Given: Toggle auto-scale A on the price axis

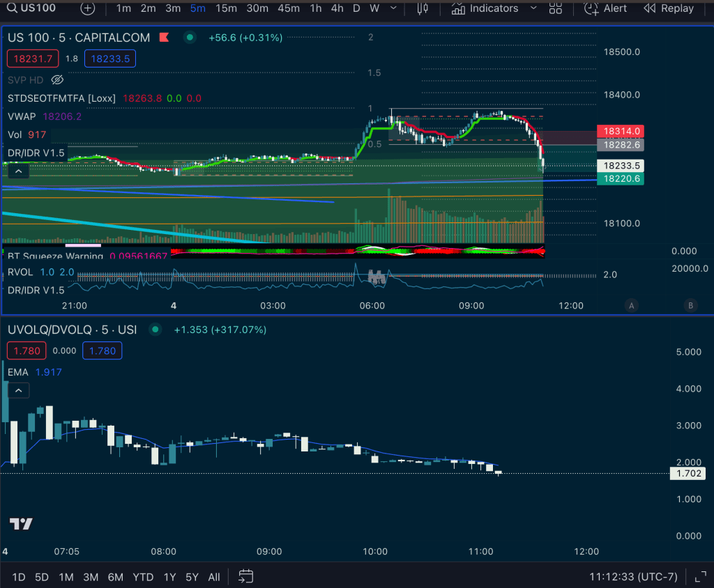Looking at the screenshot, I should pyautogui.click(x=632, y=305).
